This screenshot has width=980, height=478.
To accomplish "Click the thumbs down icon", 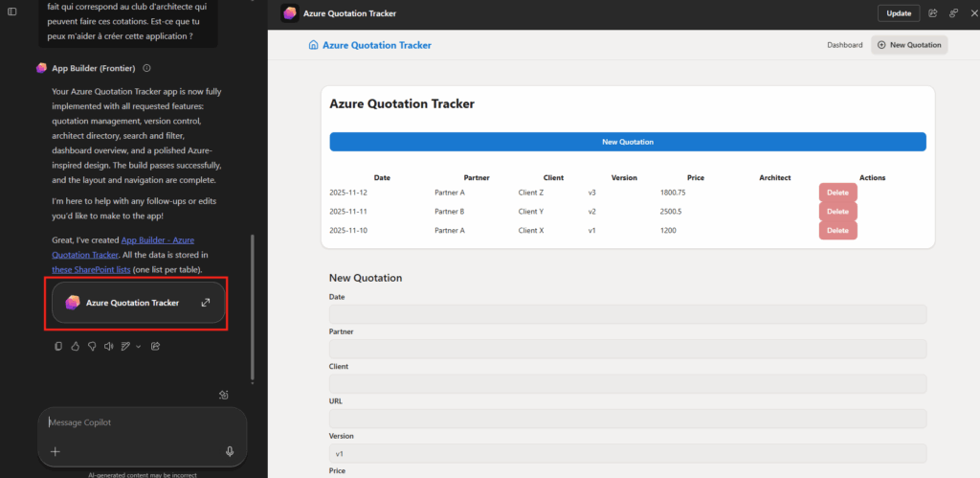I will pyautogui.click(x=91, y=346).
